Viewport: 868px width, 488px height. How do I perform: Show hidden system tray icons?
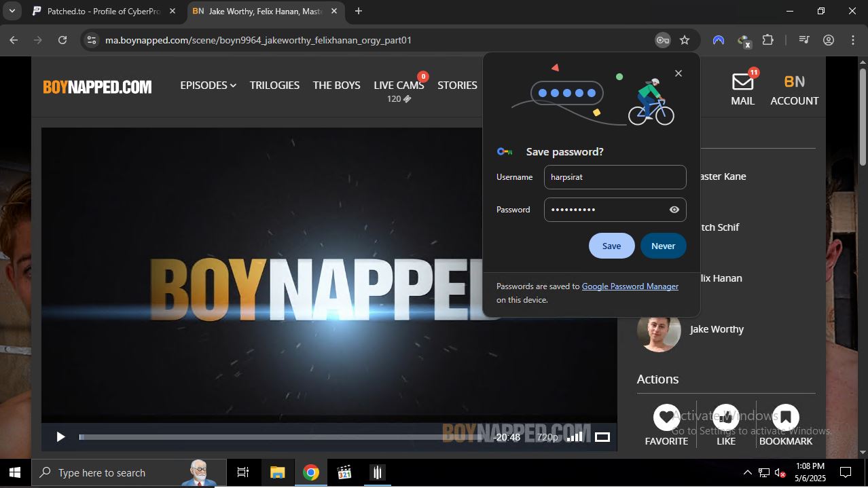point(748,472)
